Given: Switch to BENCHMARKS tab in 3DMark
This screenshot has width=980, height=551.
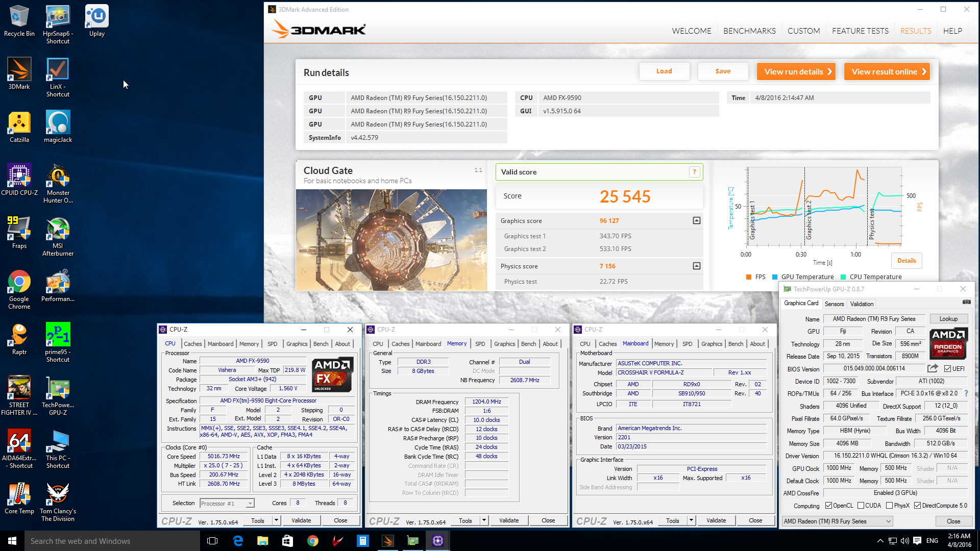Looking at the screenshot, I should tap(749, 31).
